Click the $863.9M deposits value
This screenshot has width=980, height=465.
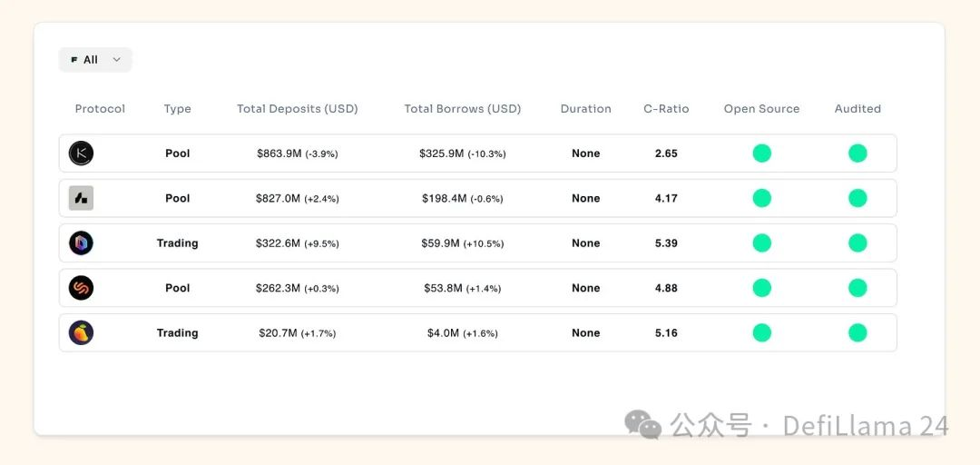coord(279,153)
